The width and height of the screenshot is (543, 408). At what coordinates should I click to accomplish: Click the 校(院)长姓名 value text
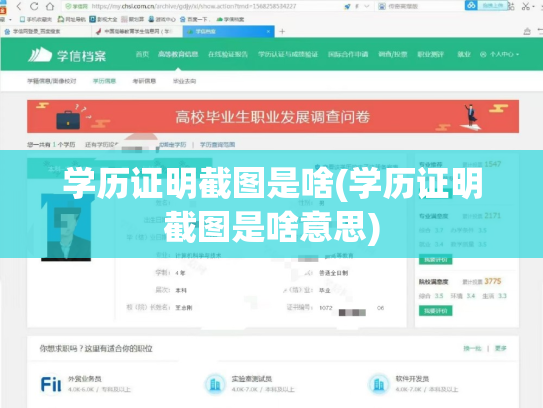click(184, 308)
